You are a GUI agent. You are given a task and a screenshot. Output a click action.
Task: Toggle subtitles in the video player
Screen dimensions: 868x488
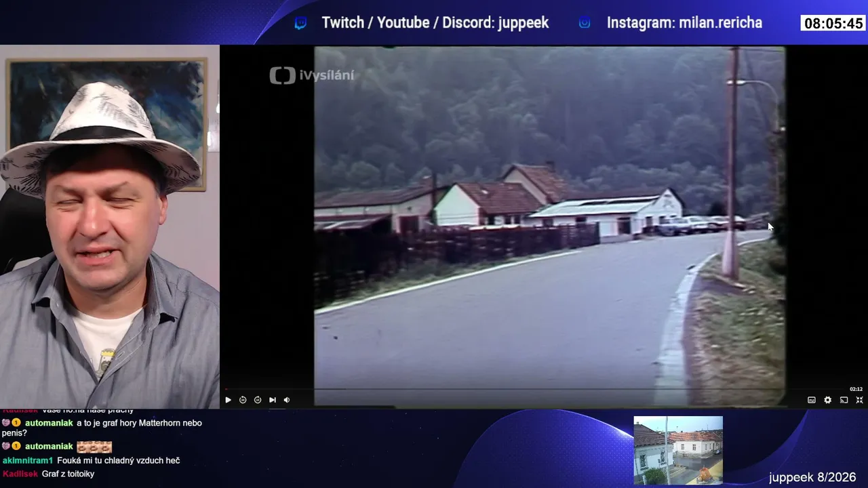point(812,400)
